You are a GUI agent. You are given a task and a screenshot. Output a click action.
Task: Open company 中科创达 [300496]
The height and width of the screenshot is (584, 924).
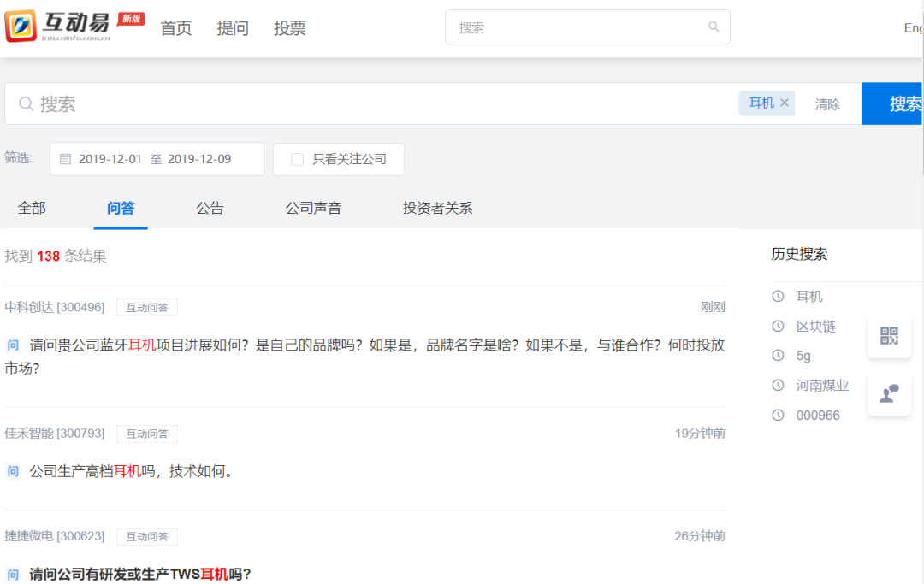point(55,307)
